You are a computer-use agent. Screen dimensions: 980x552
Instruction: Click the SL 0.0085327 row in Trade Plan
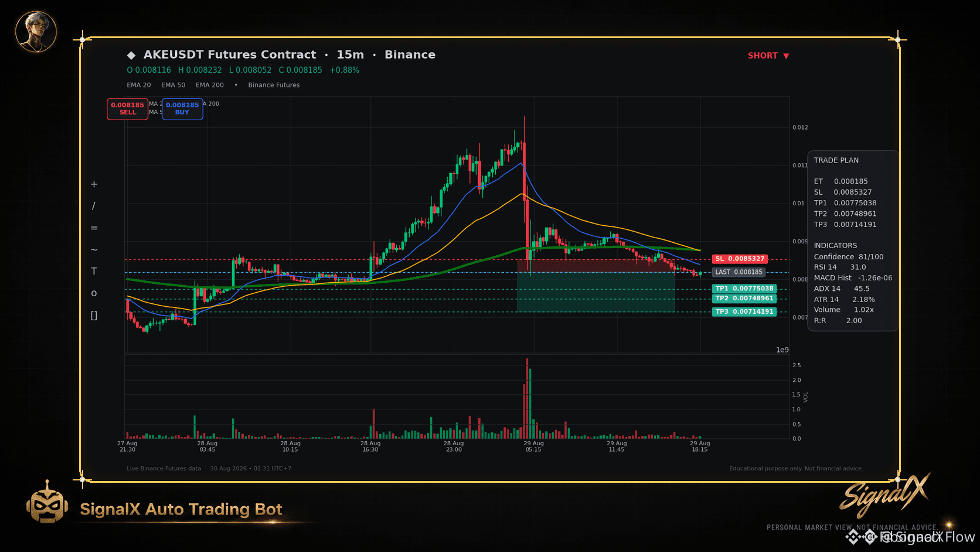click(x=842, y=192)
